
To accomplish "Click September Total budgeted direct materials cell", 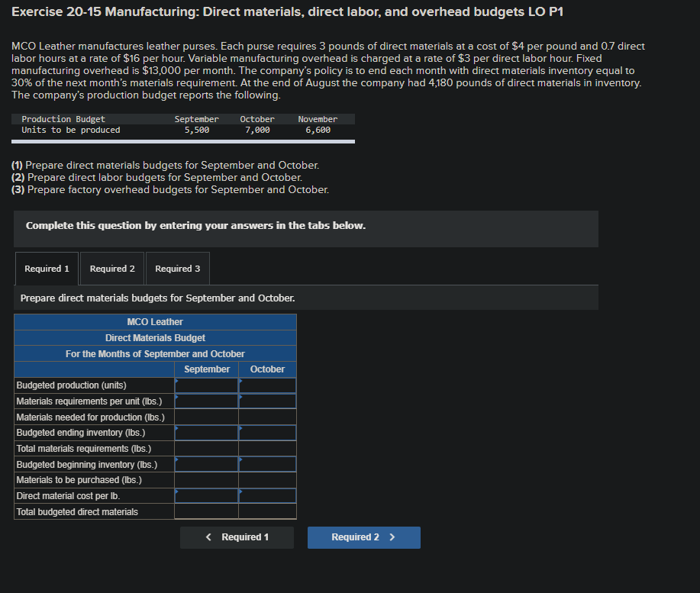I will (206, 511).
